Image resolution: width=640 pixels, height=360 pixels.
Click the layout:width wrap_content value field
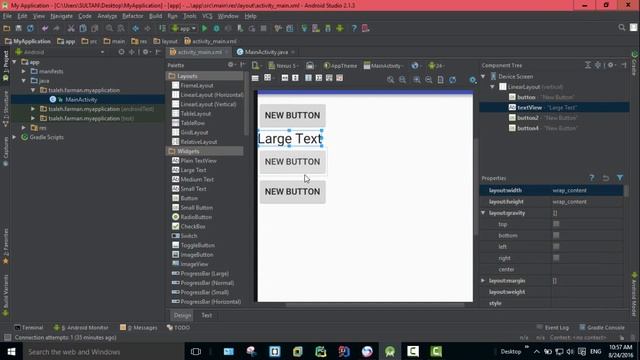587,191
